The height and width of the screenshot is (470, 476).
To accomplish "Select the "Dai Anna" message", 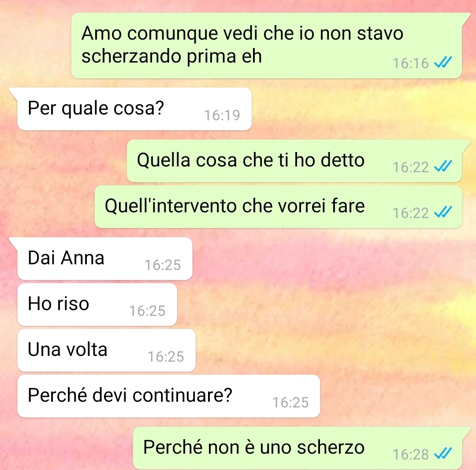I will pyautogui.click(x=105, y=259).
